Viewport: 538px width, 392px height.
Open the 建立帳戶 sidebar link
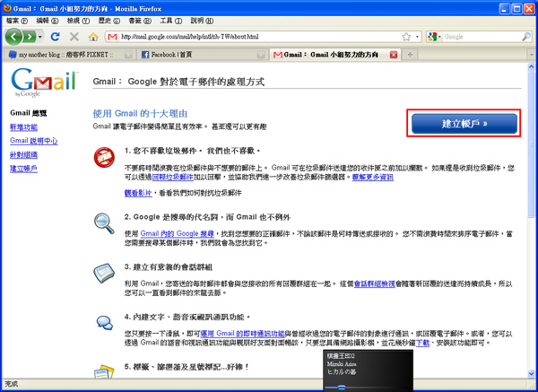23,169
